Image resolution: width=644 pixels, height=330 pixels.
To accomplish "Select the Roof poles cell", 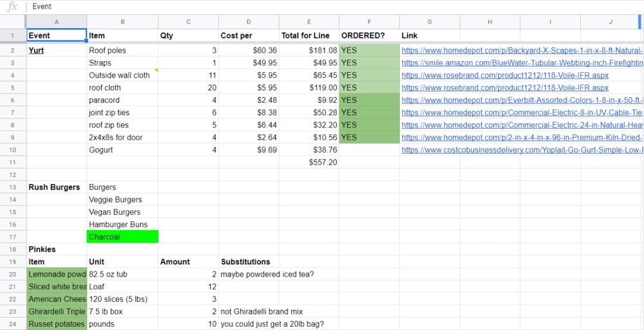I will 122,50.
